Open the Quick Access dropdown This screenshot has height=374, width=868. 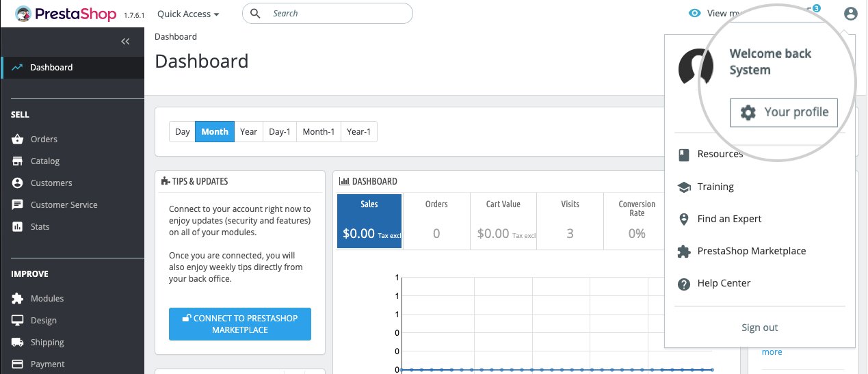[188, 14]
